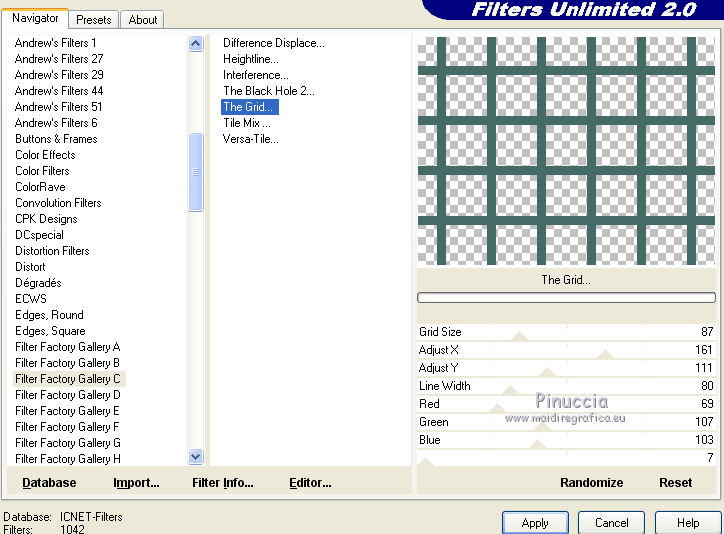Click the category list scroll down arrow
Image resolution: width=724 pixels, height=534 pixels.
coord(196,456)
